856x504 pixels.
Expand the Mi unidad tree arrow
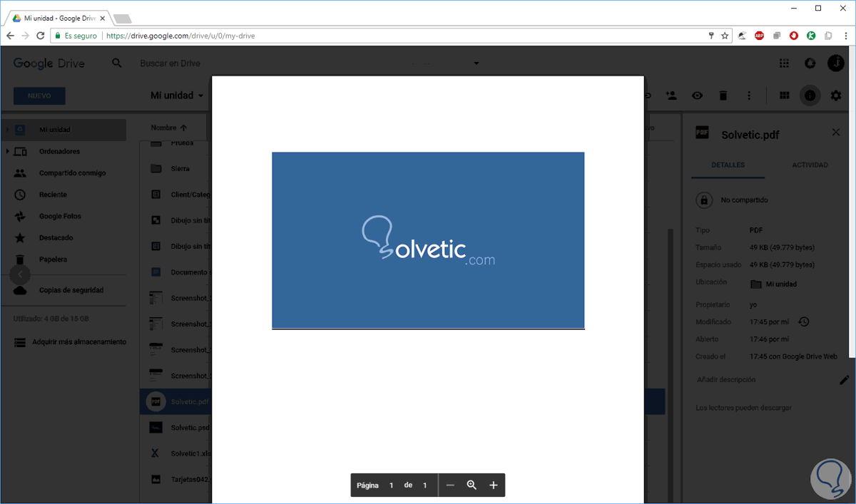click(7, 130)
